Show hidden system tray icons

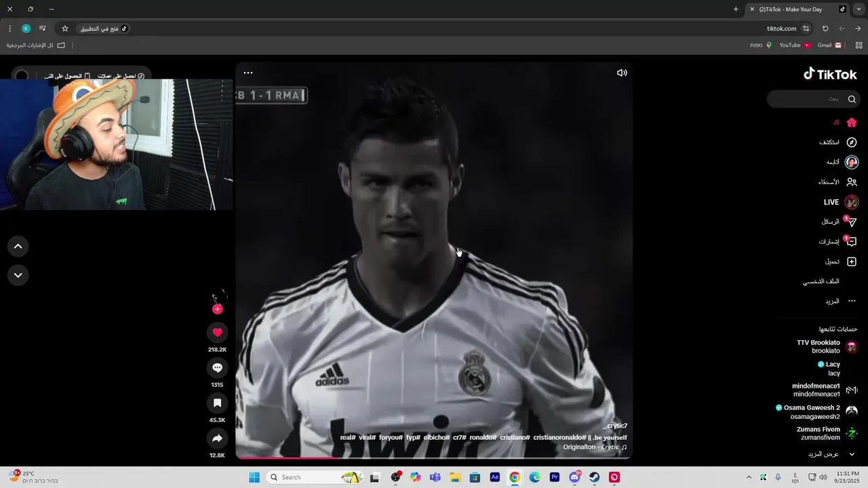(749, 477)
